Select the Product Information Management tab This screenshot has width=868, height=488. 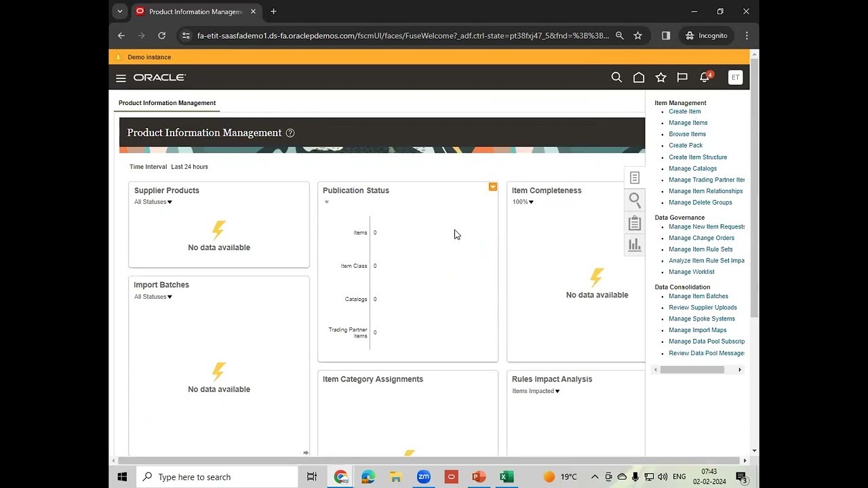(x=167, y=103)
